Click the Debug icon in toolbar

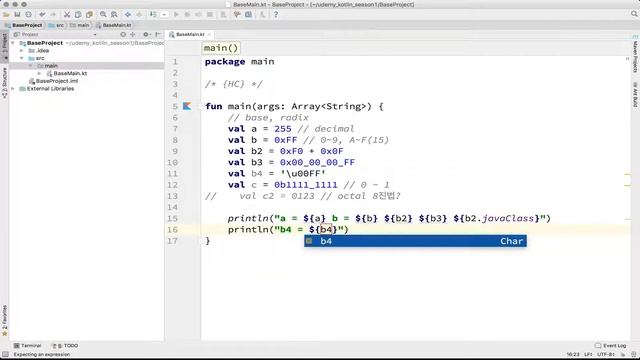pos(187,14)
